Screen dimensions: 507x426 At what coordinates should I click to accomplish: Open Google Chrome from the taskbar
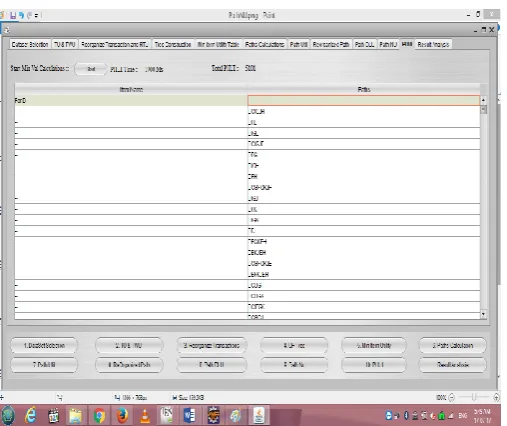pyautogui.click(x=99, y=416)
